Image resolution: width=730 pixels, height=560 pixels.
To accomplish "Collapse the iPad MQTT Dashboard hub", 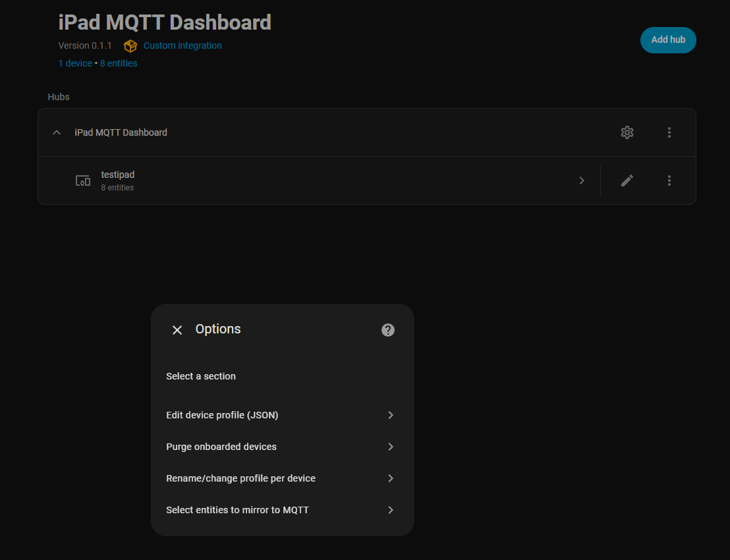I will pos(57,132).
